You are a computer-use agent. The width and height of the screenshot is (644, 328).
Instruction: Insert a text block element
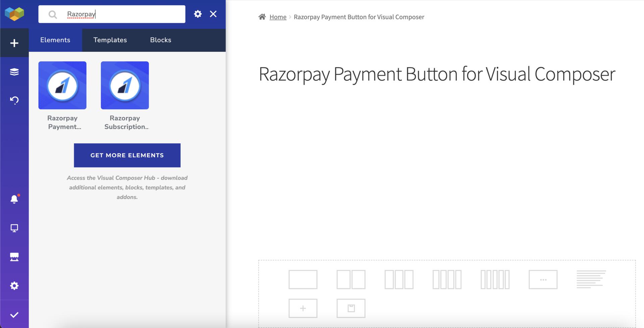click(x=591, y=279)
